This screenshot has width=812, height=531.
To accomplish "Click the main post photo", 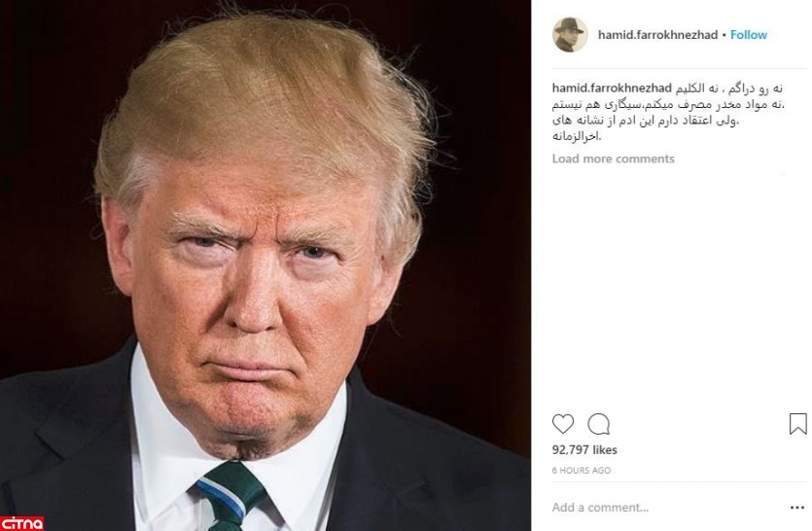I will coord(265,265).
